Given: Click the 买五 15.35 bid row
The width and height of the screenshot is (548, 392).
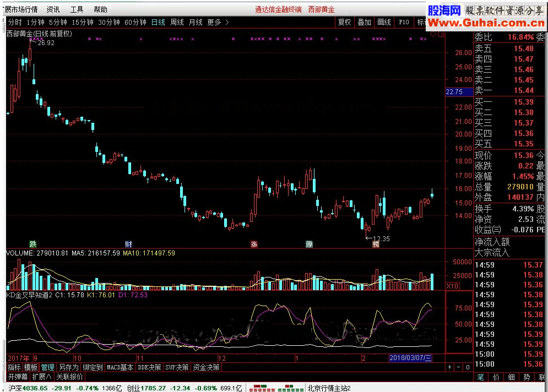Looking at the screenshot, I should point(509,144).
